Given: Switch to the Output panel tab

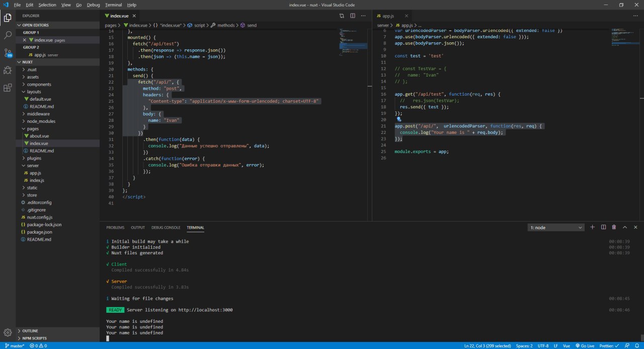Looking at the screenshot, I should 138,228.
